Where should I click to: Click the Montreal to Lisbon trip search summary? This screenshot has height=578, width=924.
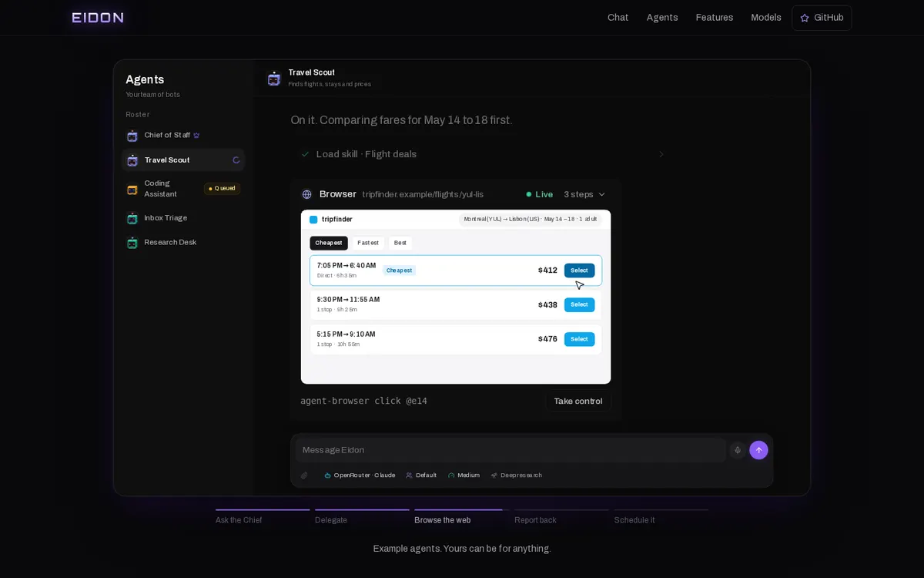point(531,220)
